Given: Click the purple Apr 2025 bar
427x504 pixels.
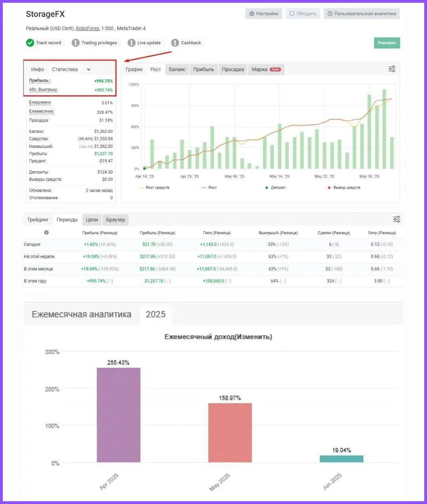Looking at the screenshot, I should click(x=118, y=415).
